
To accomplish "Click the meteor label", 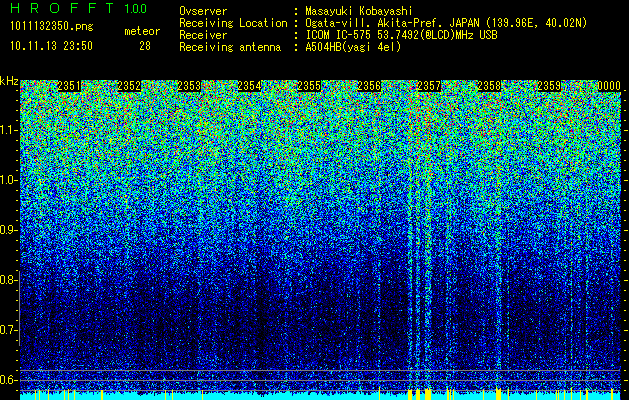I will point(142,31).
